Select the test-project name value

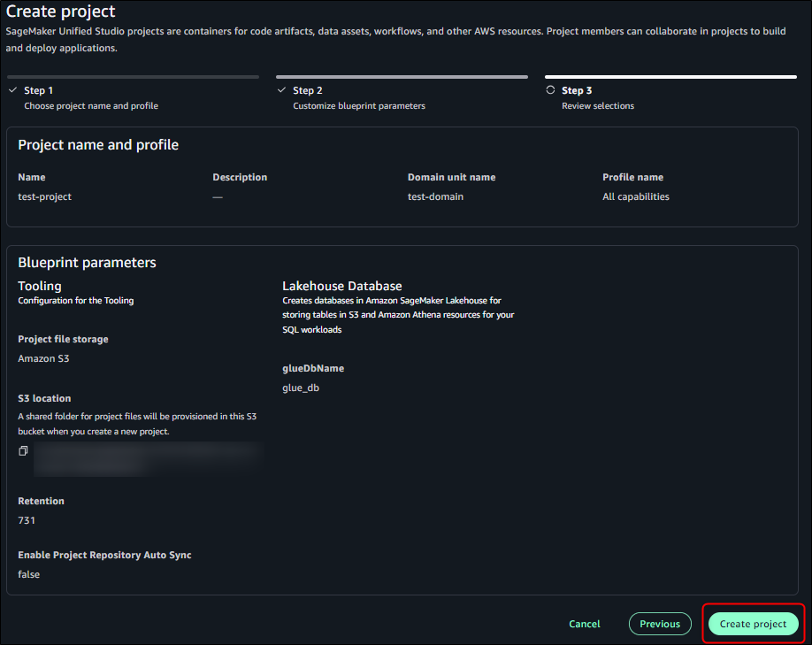[44, 196]
